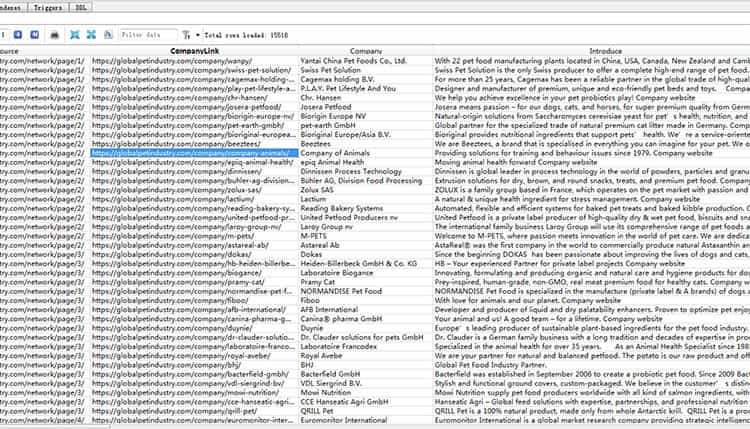The height and width of the screenshot is (429, 750).
Task: Select the company/beeztees link cell
Action: 194,143
